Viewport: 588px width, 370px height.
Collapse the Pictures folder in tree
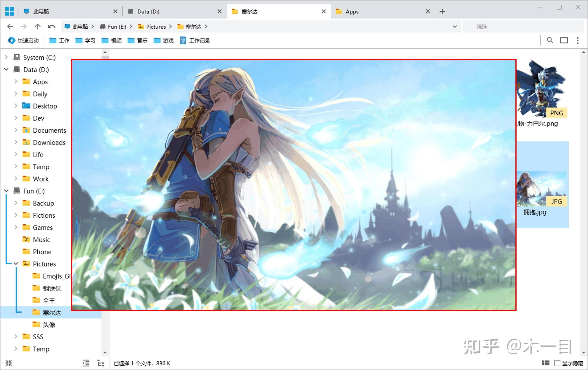[16, 264]
